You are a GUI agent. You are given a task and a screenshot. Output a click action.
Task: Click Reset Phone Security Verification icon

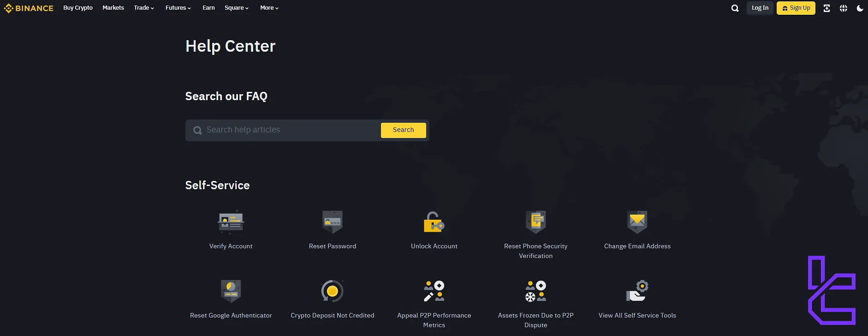pyautogui.click(x=536, y=222)
